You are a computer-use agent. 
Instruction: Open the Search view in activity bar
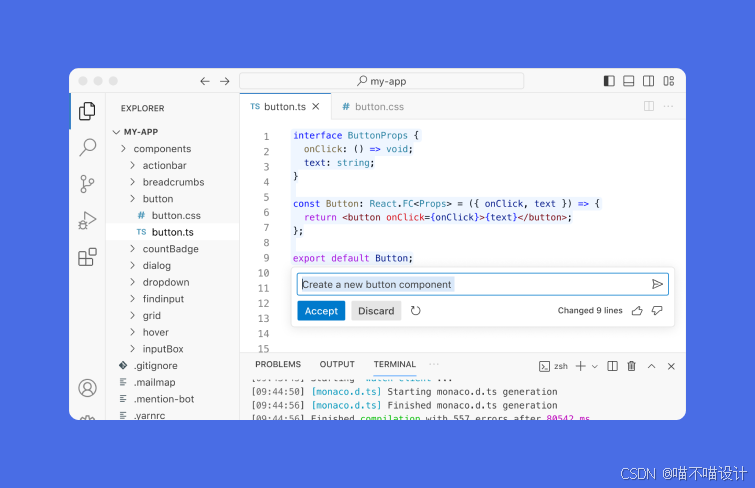[x=88, y=147]
